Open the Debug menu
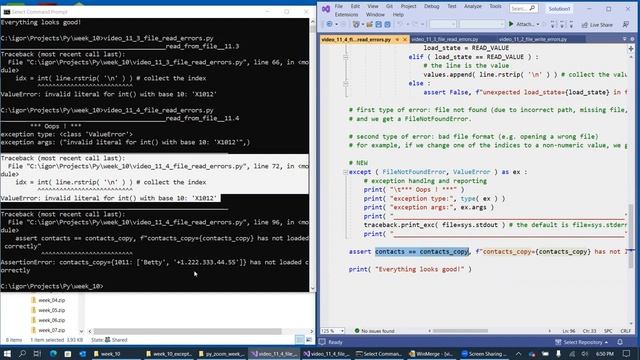This screenshot has width=640, height=360. (x=431, y=7)
